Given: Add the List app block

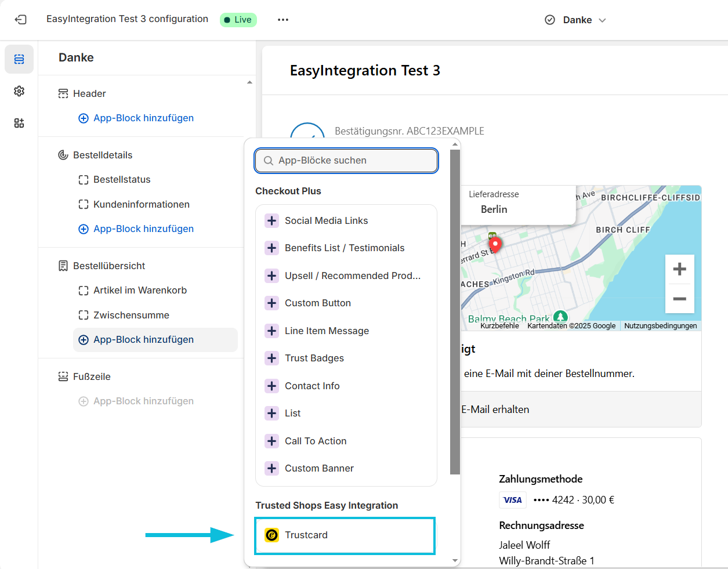Looking at the screenshot, I should tap(346, 413).
